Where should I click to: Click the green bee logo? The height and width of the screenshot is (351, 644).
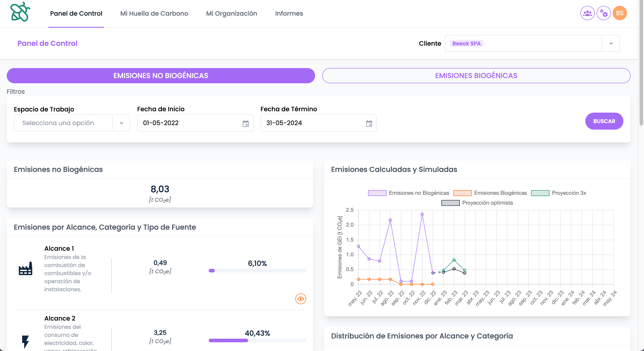(x=20, y=12)
